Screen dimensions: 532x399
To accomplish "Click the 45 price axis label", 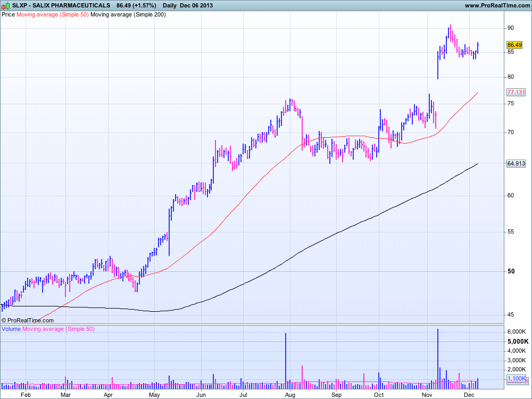I will click(x=511, y=315).
